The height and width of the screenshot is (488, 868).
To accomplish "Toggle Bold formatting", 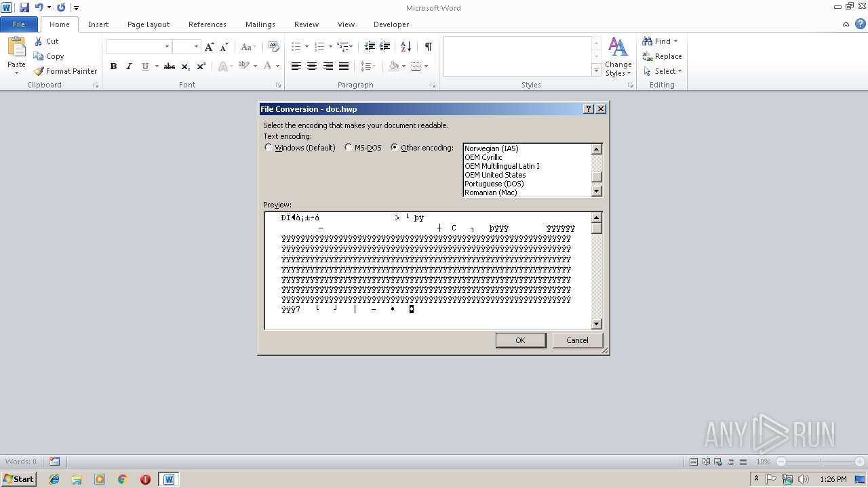I will [113, 66].
